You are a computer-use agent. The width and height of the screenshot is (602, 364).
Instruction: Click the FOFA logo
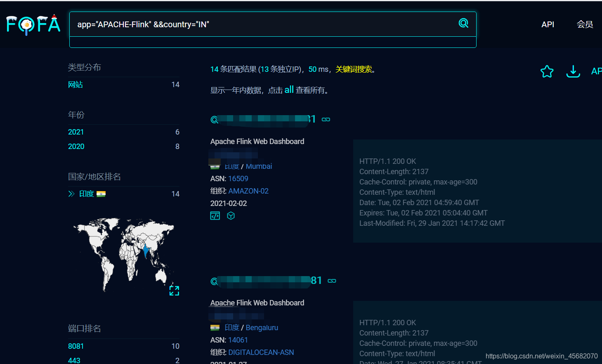click(33, 24)
